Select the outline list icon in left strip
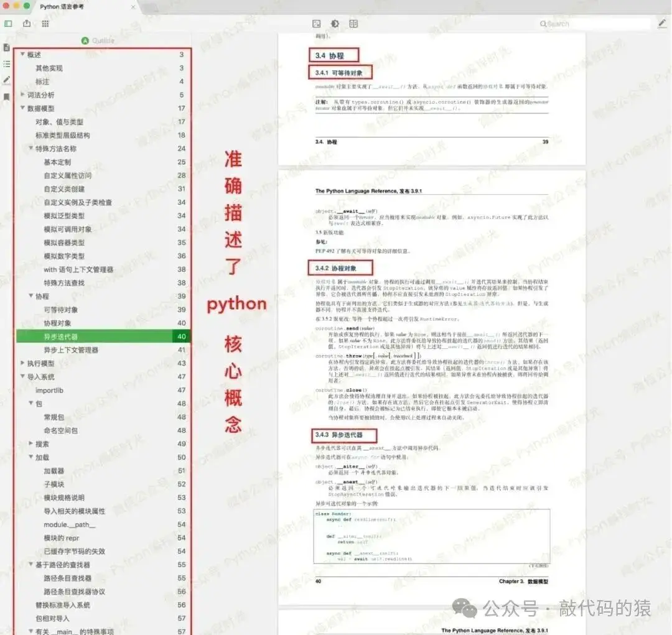The height and width of the screenshot is (635, 672). point(6,64)
